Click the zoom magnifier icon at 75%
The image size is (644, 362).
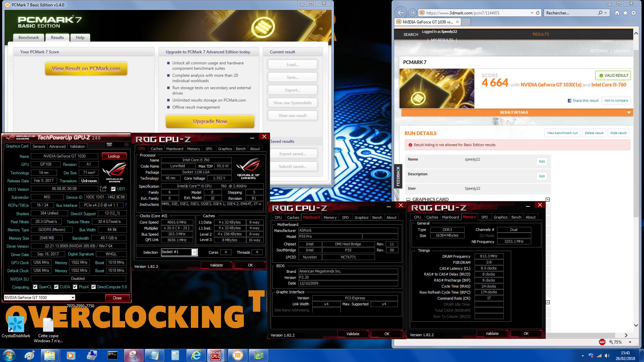click(x=611, y=342)
